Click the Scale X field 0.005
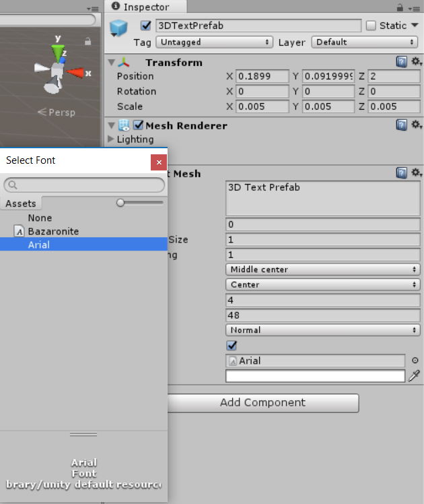 coord(262,106)
